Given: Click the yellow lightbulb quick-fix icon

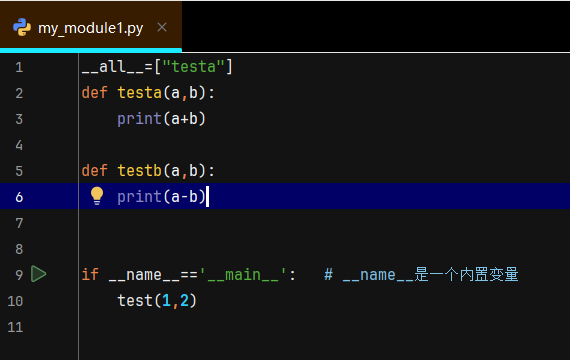Looking at the screenshot, I should click(x=97, y=196).
